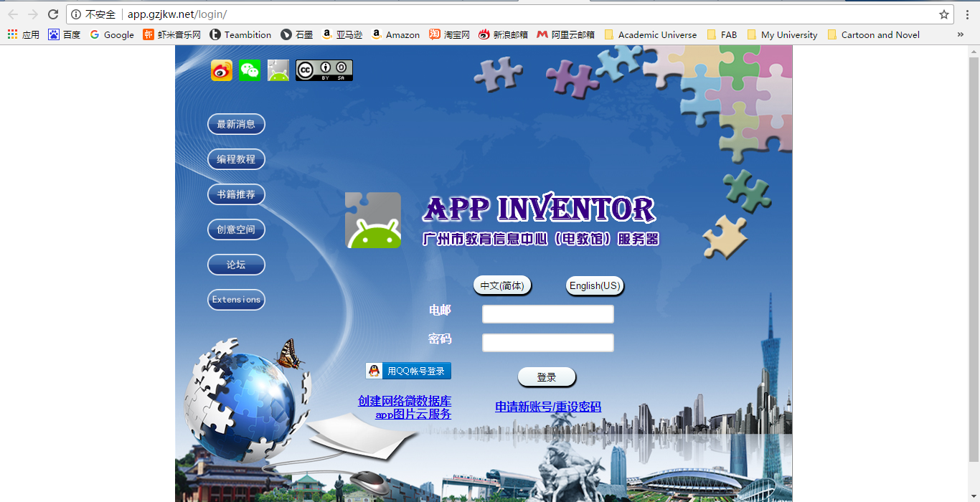Open the Creative Commons BY-SA license badge
The image size is (980, 502).
[x=324, y=70]
